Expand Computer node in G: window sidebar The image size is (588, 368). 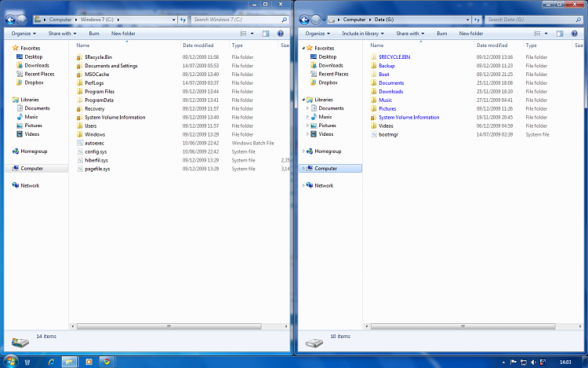tap(303, 169)
